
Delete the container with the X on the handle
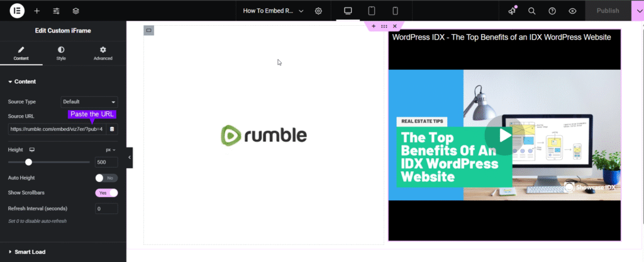coord(395,26)
